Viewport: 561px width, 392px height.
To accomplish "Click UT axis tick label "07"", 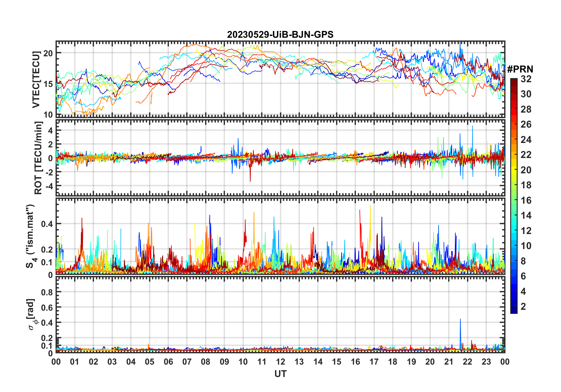I will [x=187, y=362].
